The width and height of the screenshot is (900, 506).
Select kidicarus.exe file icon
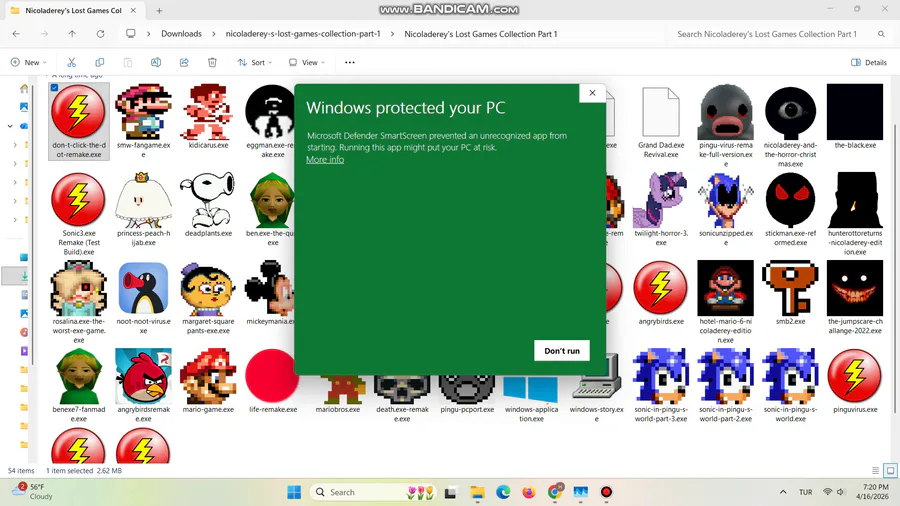(208, 112)
